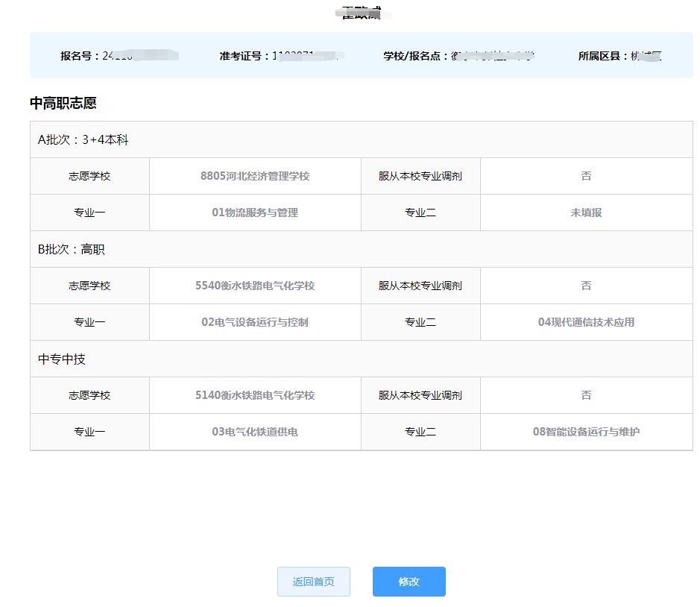Click 专业二 label beside 08智能设备运行与维护
The width and height of the screenshot is (700, 607).
420,432
